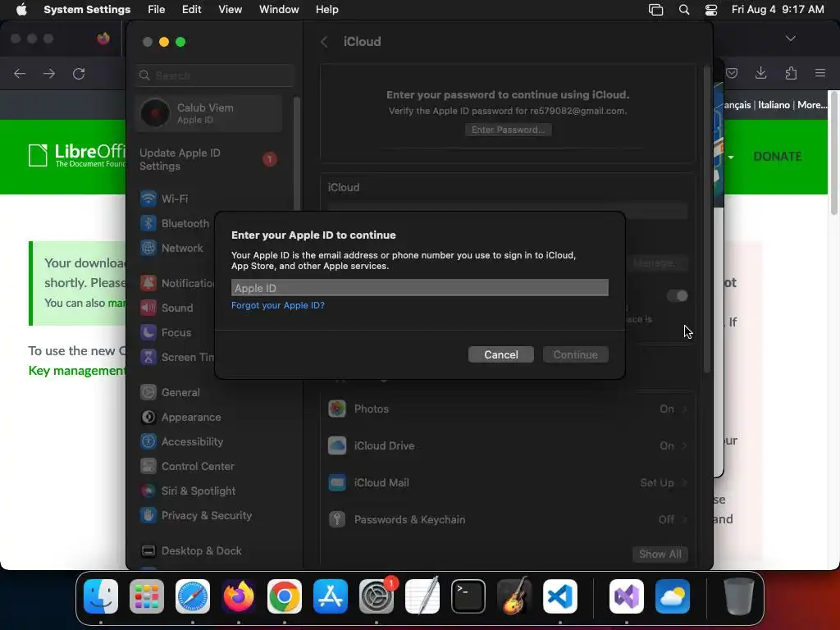
Task: Open Launchpad from the Dock
Action: click(x=147, y=596)
